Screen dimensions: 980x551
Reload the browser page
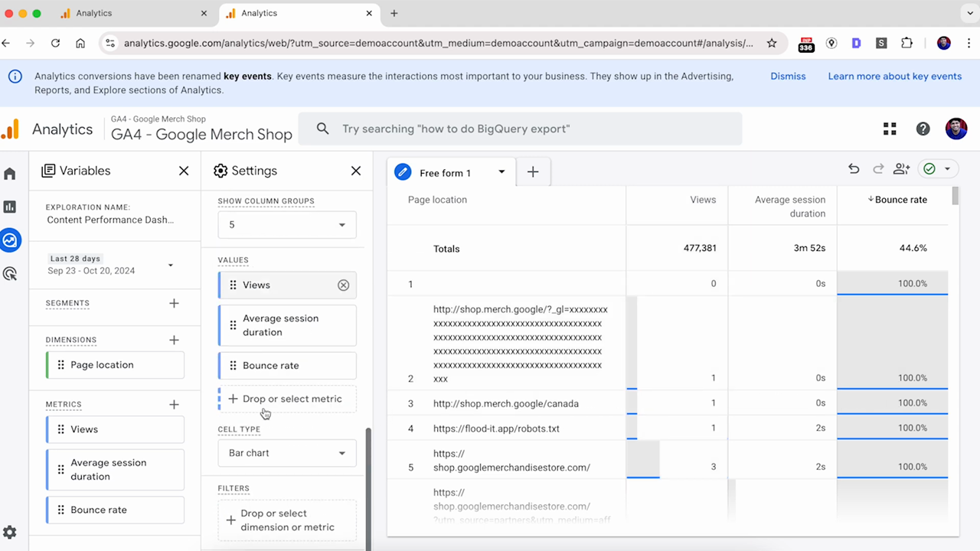coord(55,44)
